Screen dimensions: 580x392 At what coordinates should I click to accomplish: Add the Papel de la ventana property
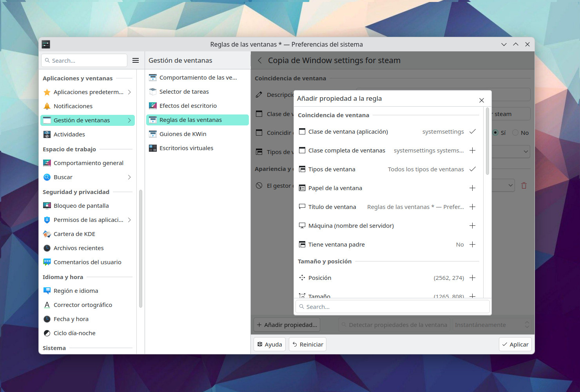473,188
